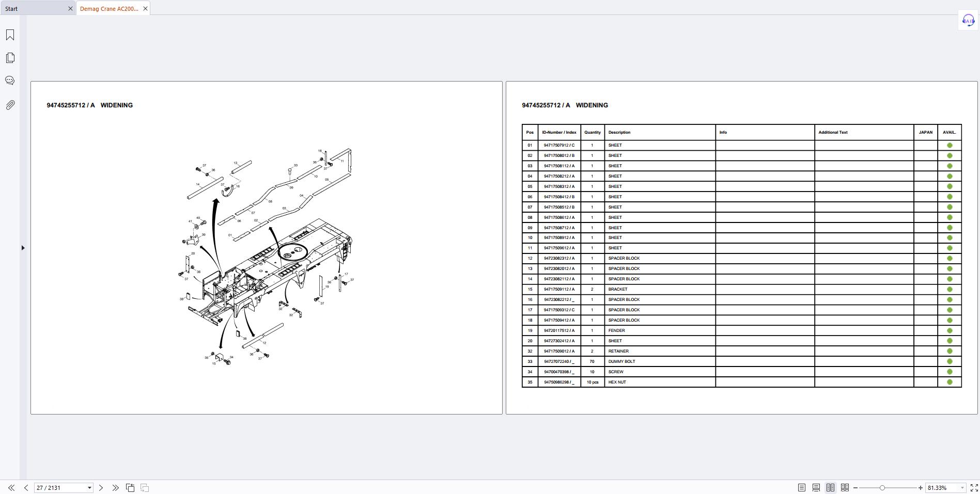Expand the collapsed side panel arrow
This screenshot has width=980, height=494.
23,248
